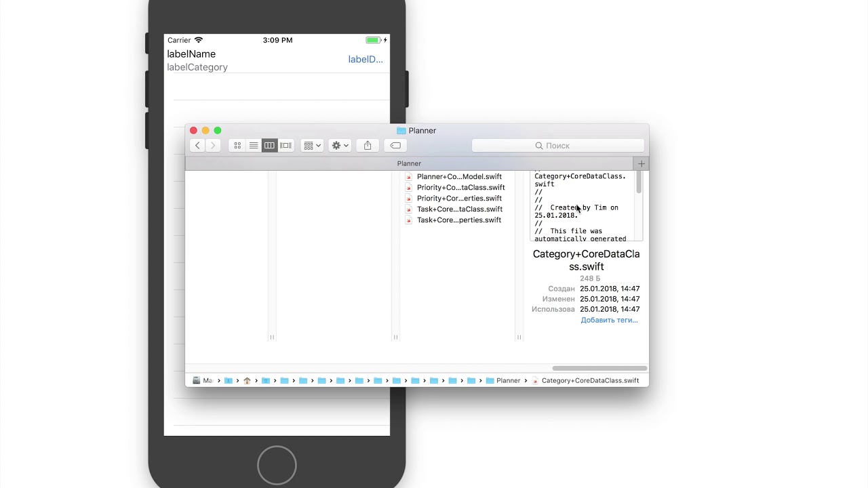The width and height of the screenshot is (868, 488).
Task: Click the Создан date value
Action: [610, 289]
